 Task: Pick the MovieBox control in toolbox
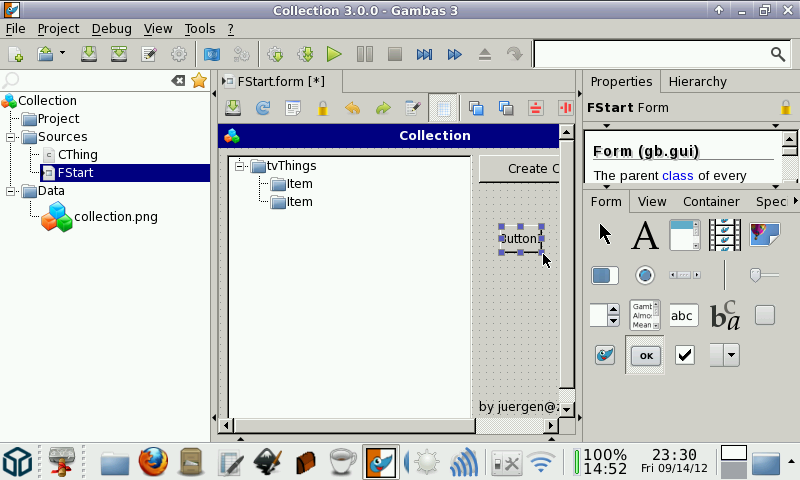click(x=724, y=235)
